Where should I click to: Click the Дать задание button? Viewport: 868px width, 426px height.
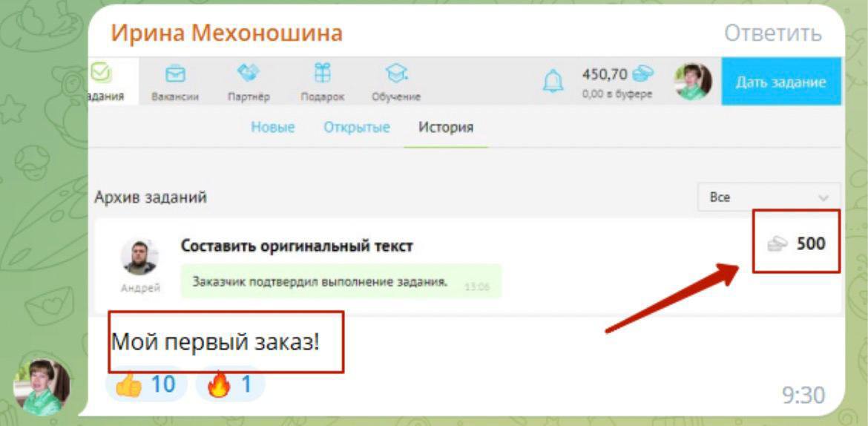[x=780, y=82]
